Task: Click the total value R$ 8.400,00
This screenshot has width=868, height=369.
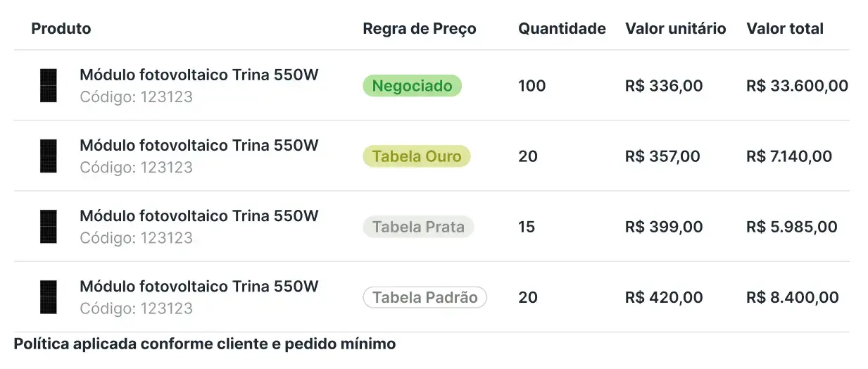Action: [792, 297]
